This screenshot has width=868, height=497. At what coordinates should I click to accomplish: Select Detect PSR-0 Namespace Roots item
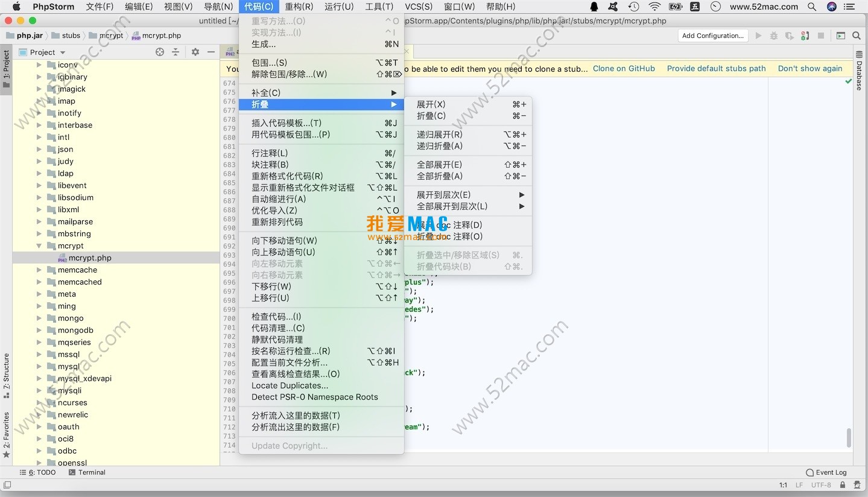coord(322,397)
